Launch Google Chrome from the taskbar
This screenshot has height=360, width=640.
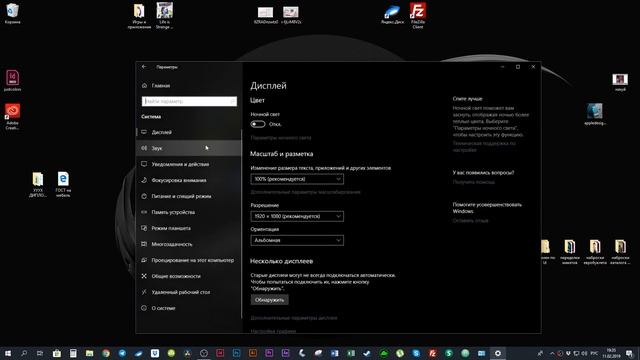coord(106,353)
